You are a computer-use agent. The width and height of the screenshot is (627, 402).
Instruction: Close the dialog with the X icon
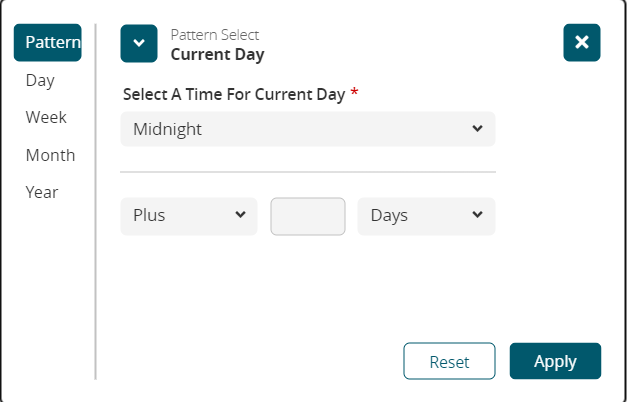click(x=582, y=43)
